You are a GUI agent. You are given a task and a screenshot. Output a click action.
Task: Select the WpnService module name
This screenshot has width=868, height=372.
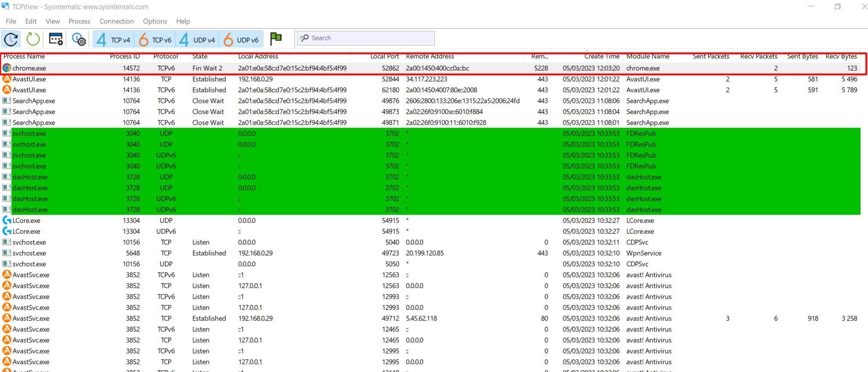point(644,253)
